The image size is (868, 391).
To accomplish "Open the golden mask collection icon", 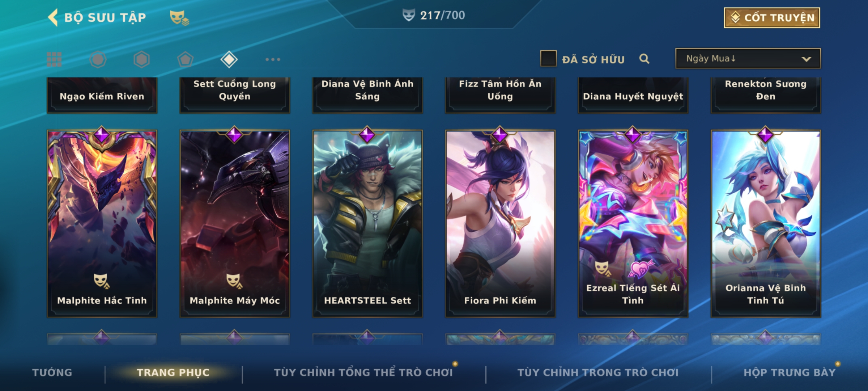I will [x=179, y=17].
